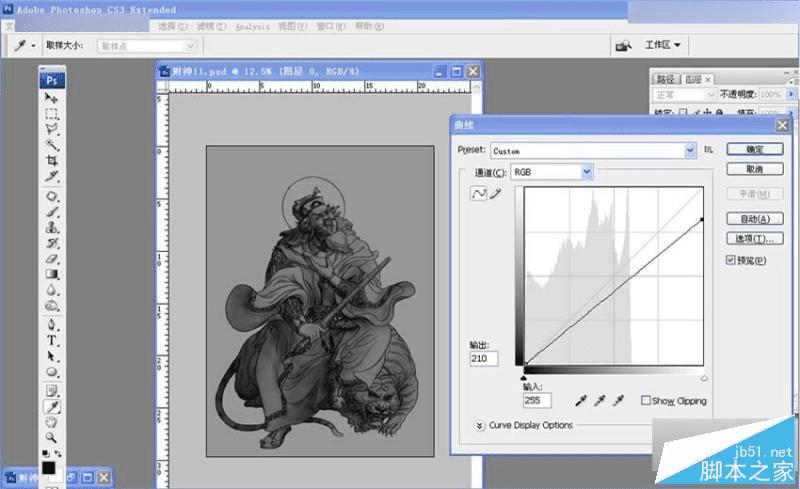
Task: Click the 确定 button in Curves dialog
Action: pos(753,149)
